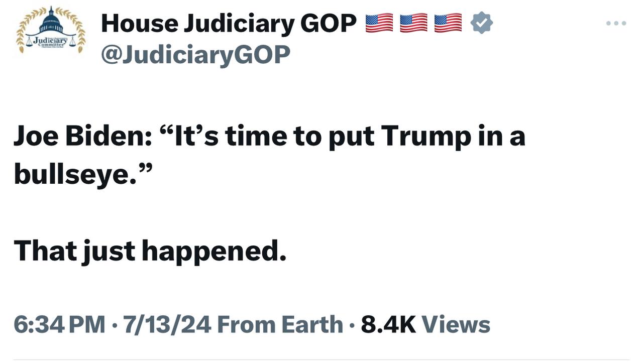Viewport: 643px width, 364px height.
Task: Click the verified badge checkmark
Action: point(481,23)
